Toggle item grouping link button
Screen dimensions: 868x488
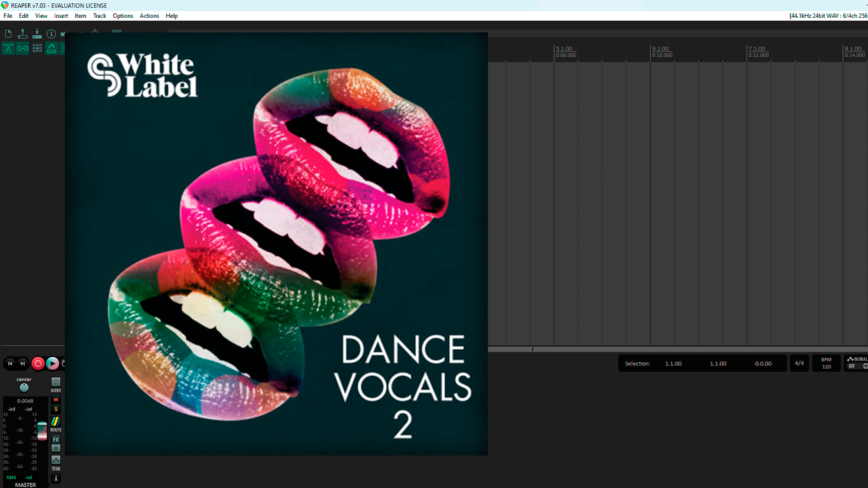pos(23,48)
